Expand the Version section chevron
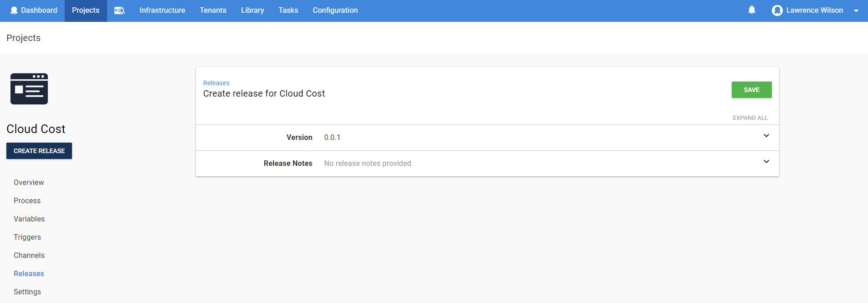 tap(766, 136)
